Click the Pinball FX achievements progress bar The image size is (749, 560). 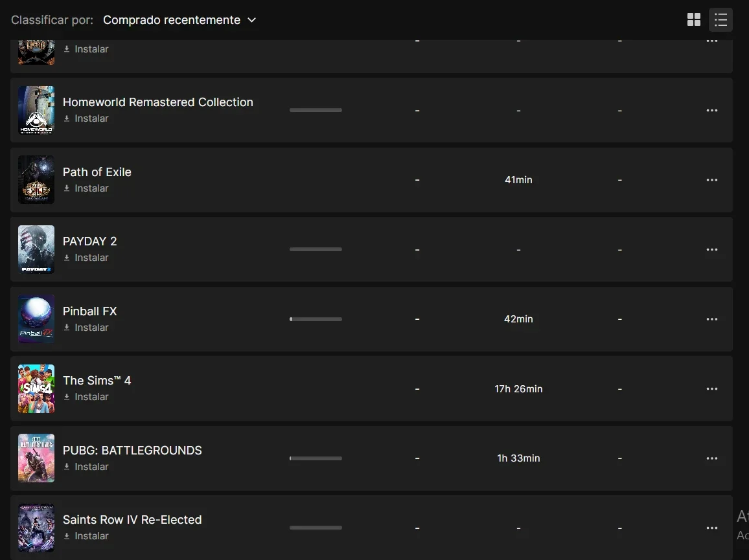click(316, 319)
